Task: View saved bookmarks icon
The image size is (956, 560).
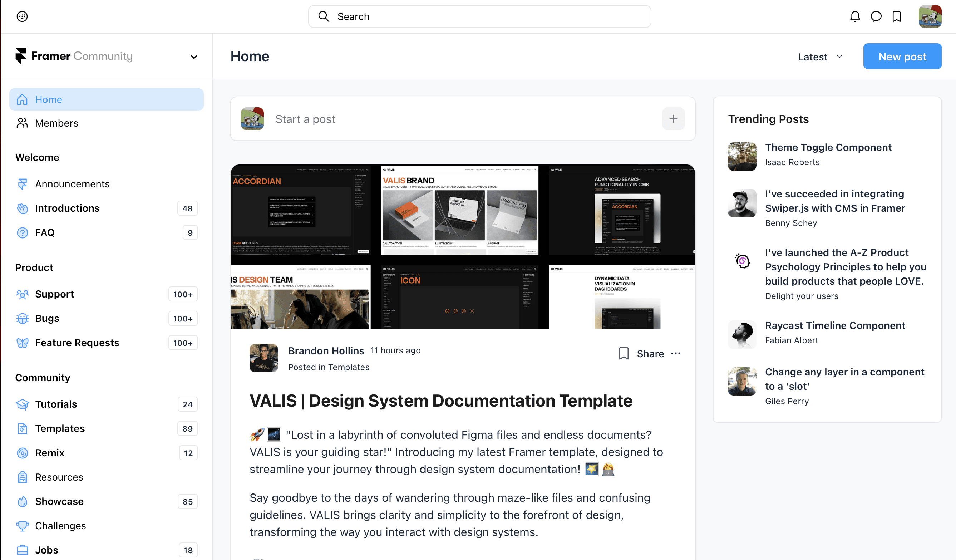Action: pos(896,16)
